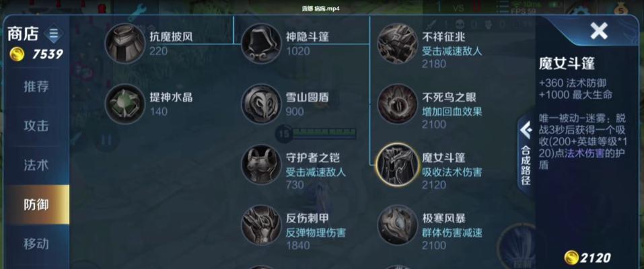The height and width of the screenshot is (269, 644).
Task: Pick the 反伤刺甲 thorn armor icon
Action: coord(261,225)
